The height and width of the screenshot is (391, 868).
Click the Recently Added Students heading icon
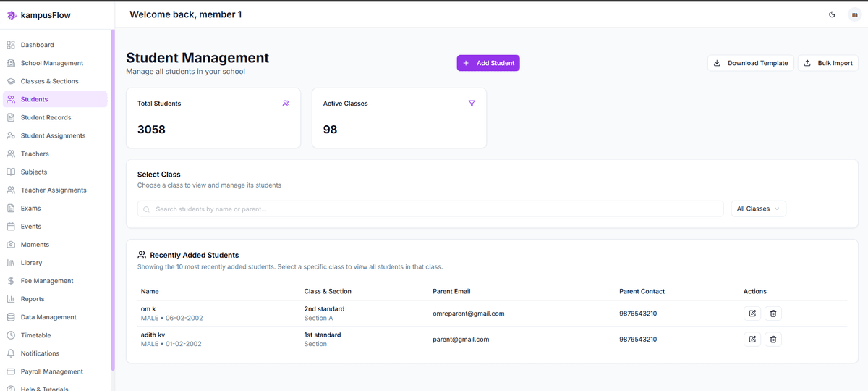tap(142, 255)
